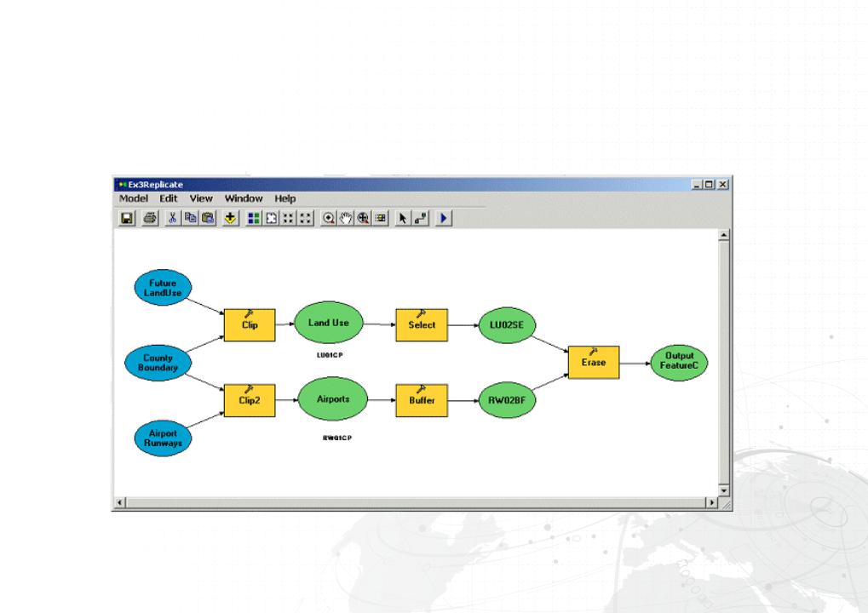This screenshot has height=613, width=868.
Task: Select the Future LandUse input oval
Action: pos(163,288)
